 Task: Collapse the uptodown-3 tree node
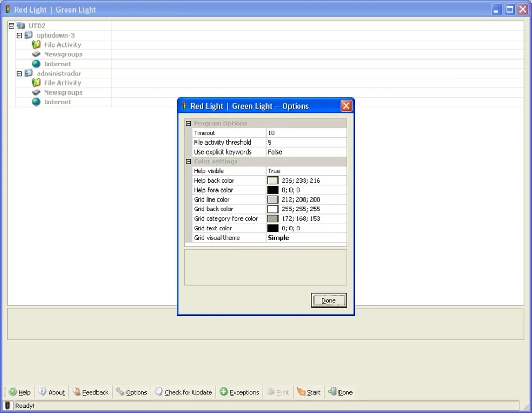19,36
